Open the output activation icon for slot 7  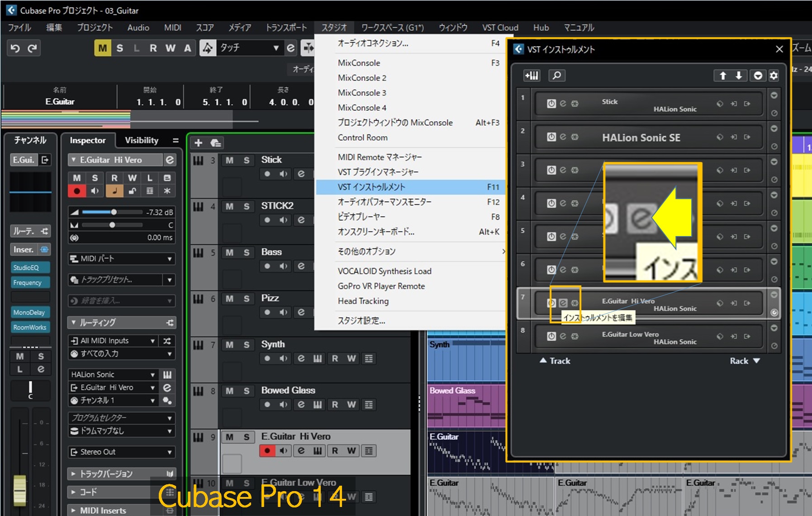(747, 303)
